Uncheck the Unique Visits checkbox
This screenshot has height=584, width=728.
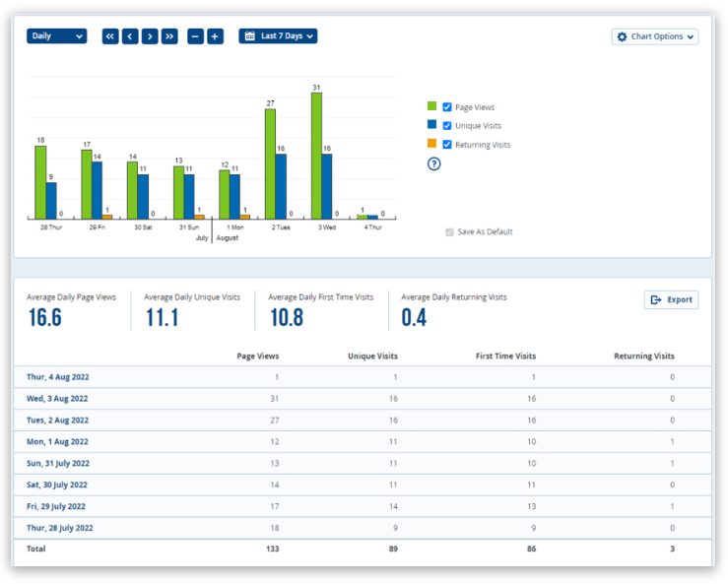(x=447, y=126)
